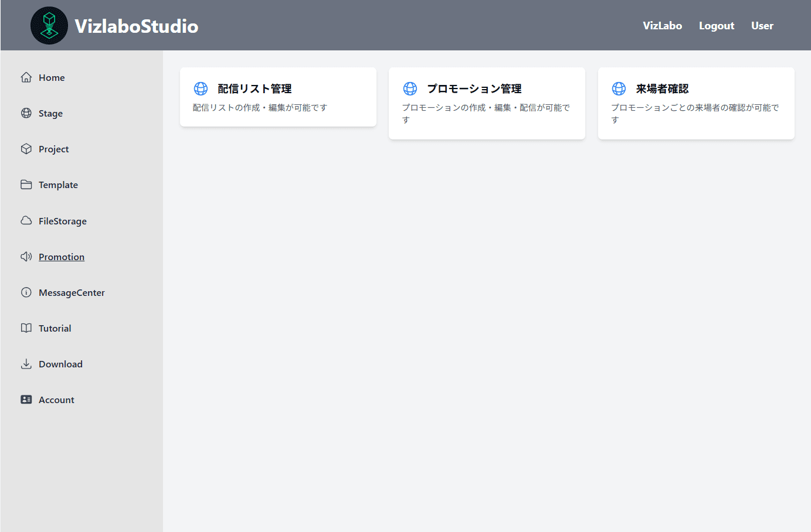Click the Account ID card icon
This screenshot has width=811, height=532.
[26, 400]
